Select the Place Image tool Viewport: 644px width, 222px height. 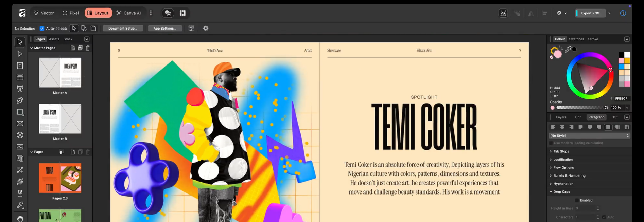(20, 147)
